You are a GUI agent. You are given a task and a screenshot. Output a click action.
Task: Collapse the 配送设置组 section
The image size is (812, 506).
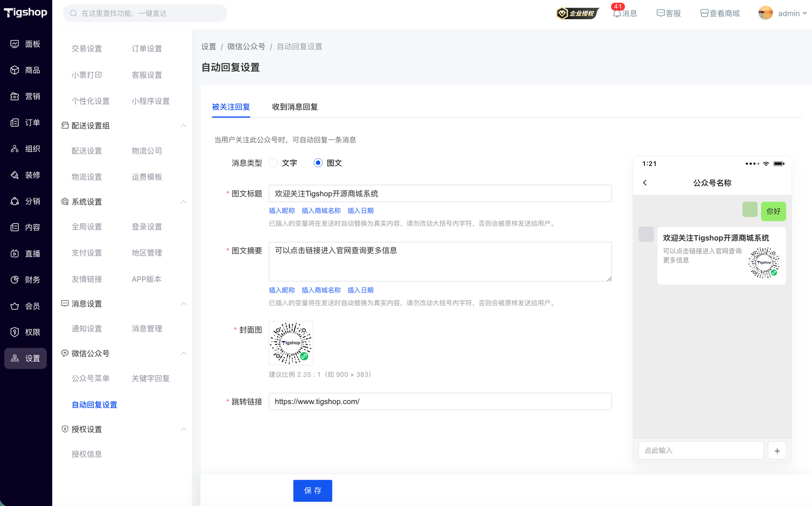coord(184,126)
